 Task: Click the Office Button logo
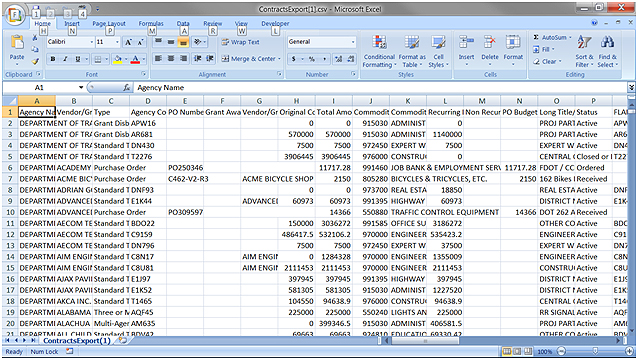click(15, 15)
